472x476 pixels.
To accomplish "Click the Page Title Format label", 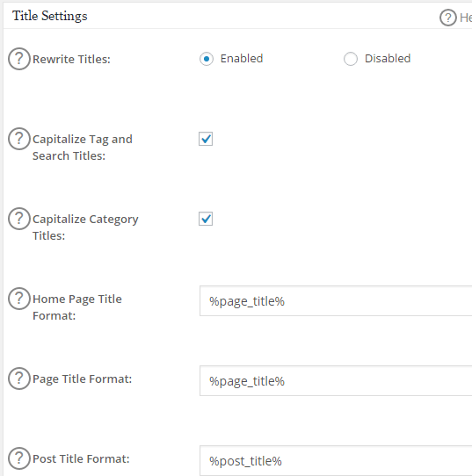I will pyautogui.click(x=82, y=379).
